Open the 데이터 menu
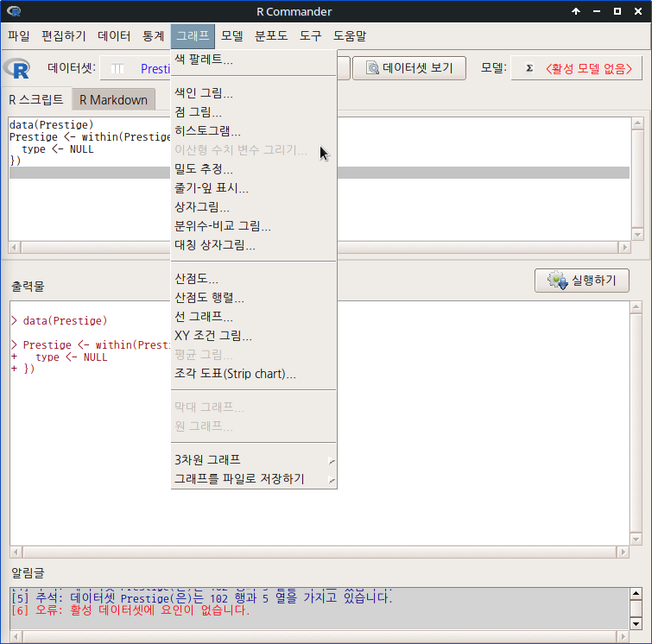 (x=114, y=35)
